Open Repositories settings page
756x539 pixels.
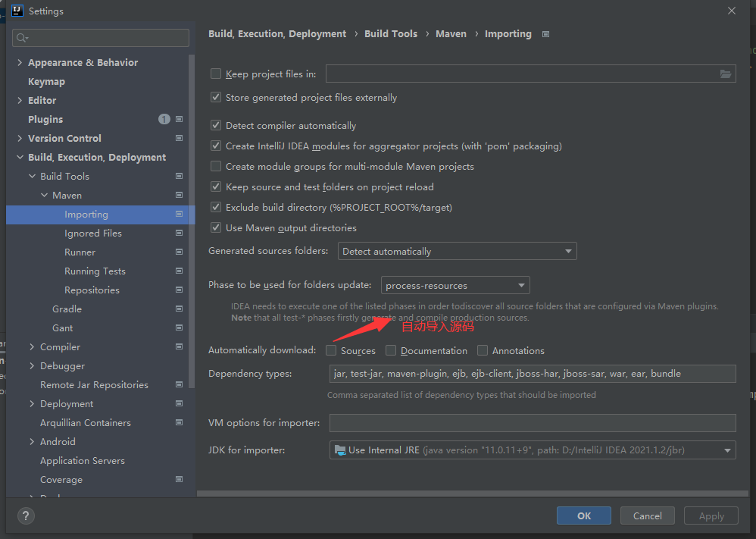coord(92,290)
